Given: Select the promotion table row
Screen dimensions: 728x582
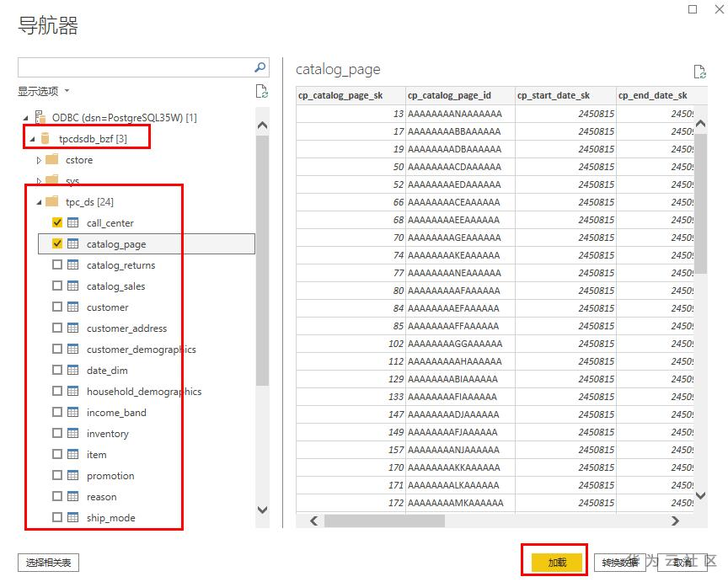Looking at the screenshot, I should click(147, 475).
